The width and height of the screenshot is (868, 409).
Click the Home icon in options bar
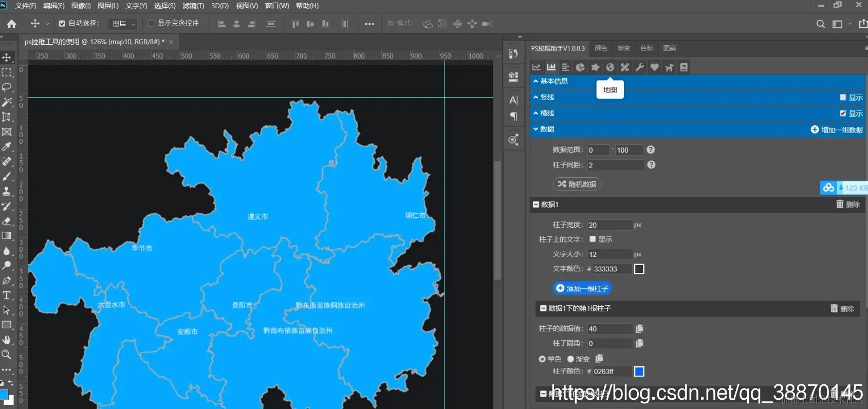point(11,24)
